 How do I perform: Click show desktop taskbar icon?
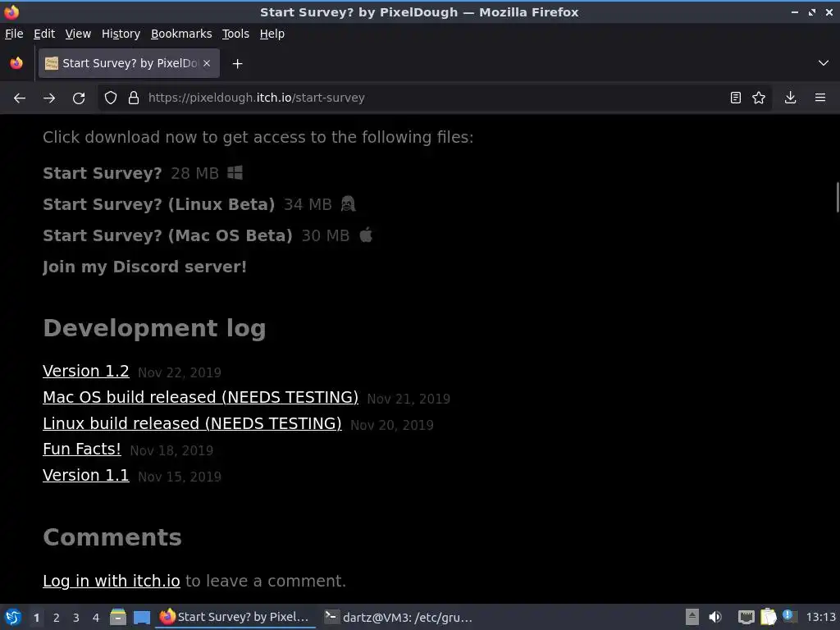(141, 617)
